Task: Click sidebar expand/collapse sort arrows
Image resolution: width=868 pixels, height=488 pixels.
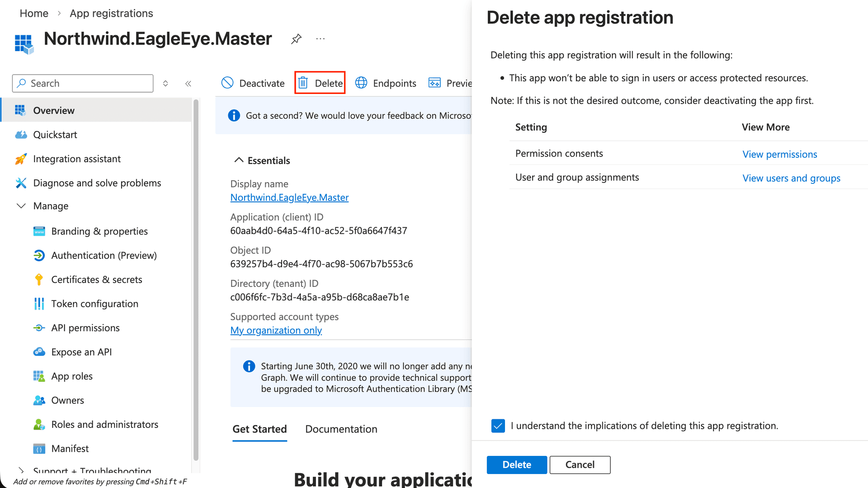Action: click(165, 84)
